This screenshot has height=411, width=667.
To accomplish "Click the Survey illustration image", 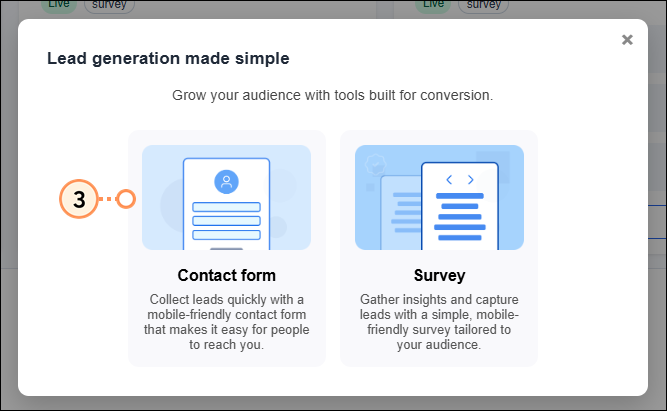I will click(x=439, y=197).
